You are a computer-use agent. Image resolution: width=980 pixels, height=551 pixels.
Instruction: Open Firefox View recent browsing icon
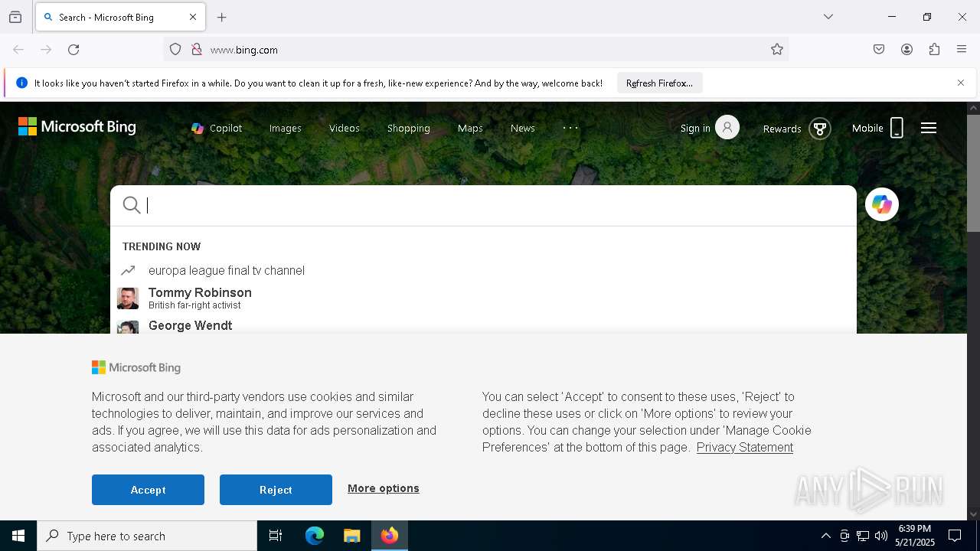(x=15, y=17)
